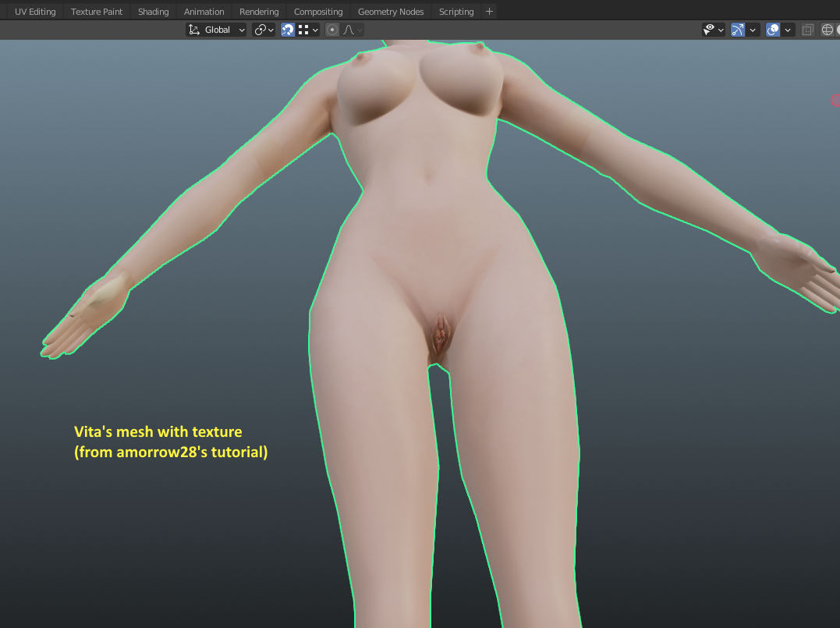Viewport: 840px width, 628px height.
Task: Toggle the Show Gizmo button
Action: 738,30
